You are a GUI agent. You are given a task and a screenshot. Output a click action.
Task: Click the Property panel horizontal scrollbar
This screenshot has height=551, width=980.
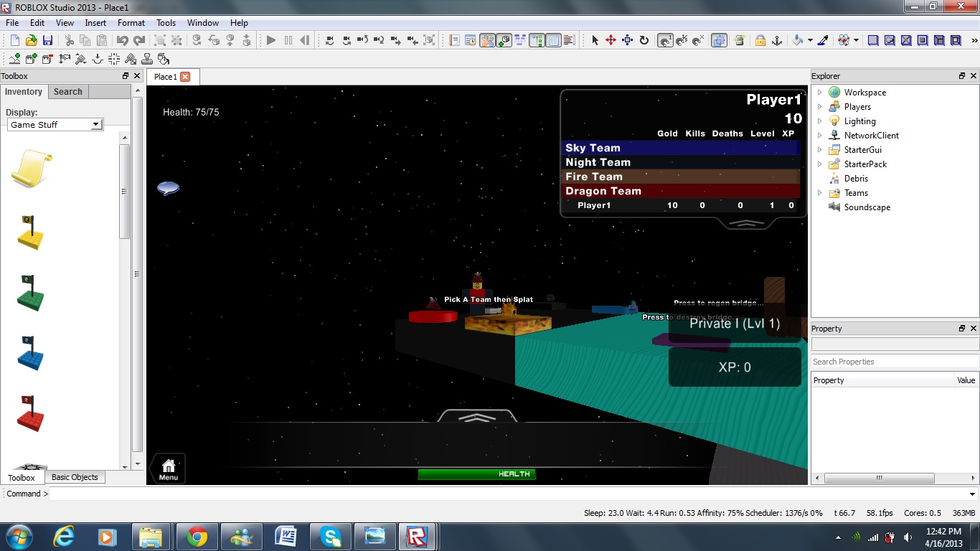point(879,478)
